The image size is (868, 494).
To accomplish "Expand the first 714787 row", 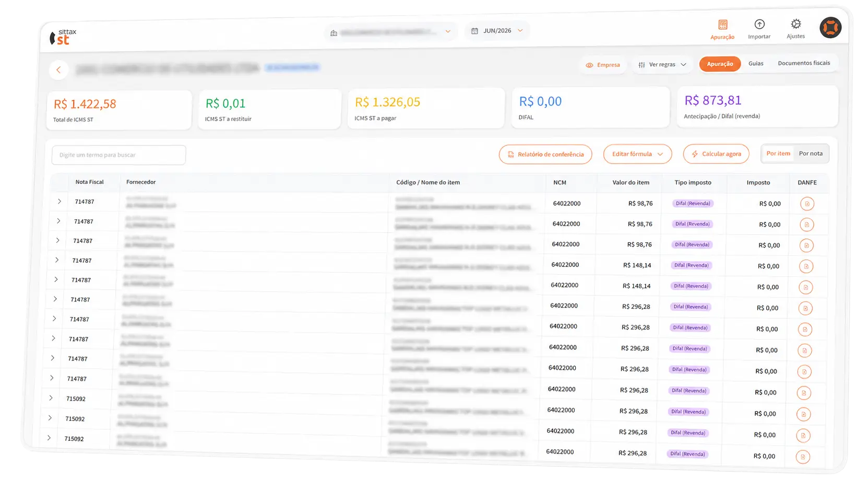I will tap(60, 202).
